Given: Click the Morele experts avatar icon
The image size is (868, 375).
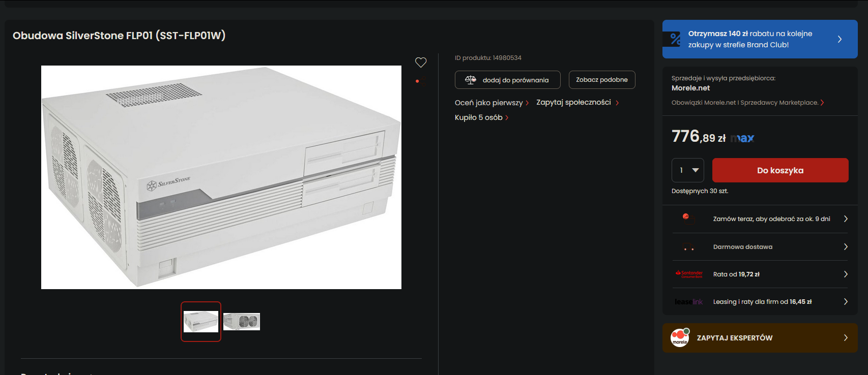Looking at the screenshot, I should tap(680, 337).
